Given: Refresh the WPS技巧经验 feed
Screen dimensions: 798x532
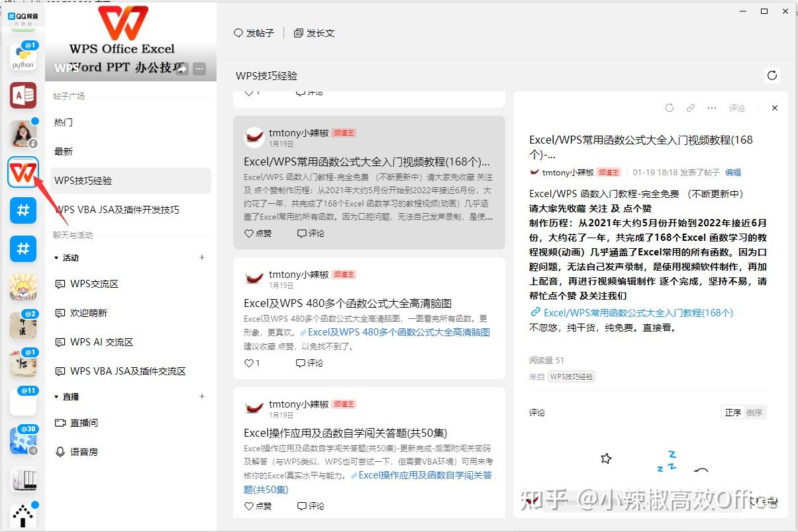Looking at the screenshot, I should tap(772, 75).
